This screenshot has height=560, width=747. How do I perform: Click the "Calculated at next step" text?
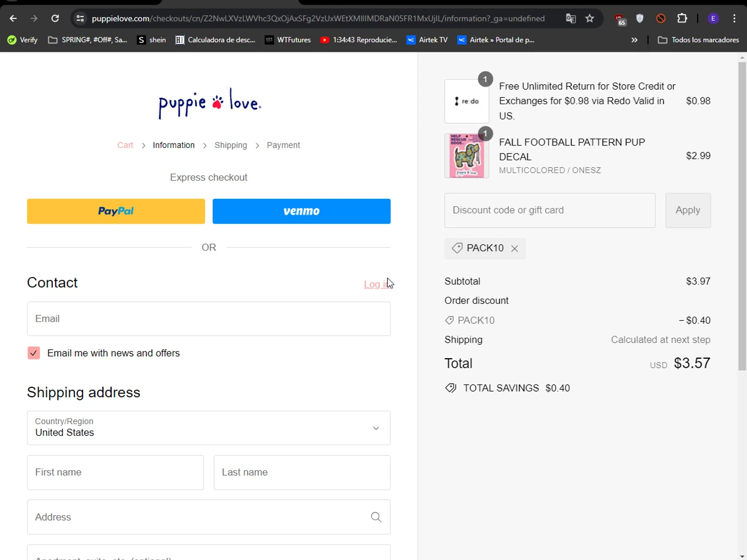[660, 340]
